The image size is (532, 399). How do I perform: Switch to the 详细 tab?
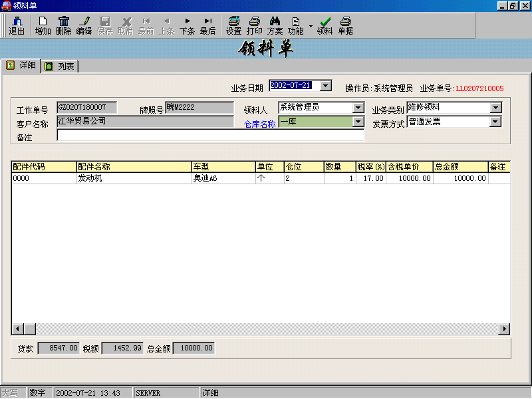pos(21,65)
